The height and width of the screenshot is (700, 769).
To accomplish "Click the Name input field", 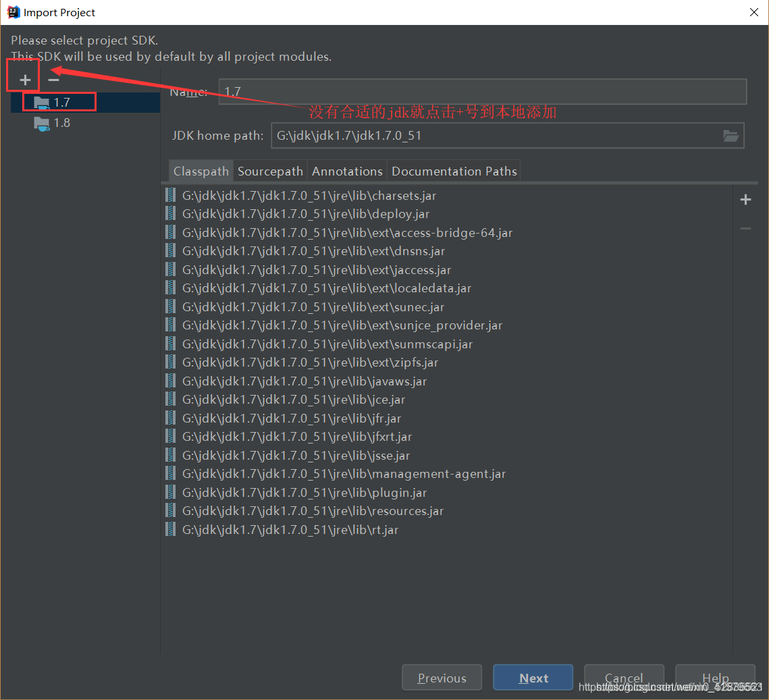I will (x=483, y=92).
